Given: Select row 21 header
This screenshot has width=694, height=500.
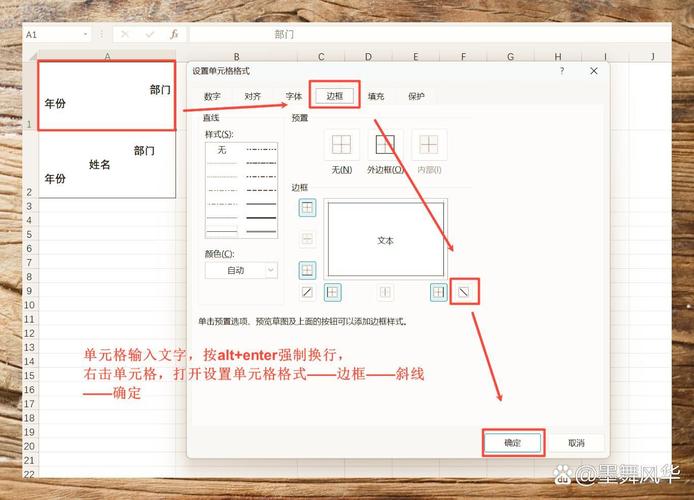Looking at the screenshot, I should point(29,461).
